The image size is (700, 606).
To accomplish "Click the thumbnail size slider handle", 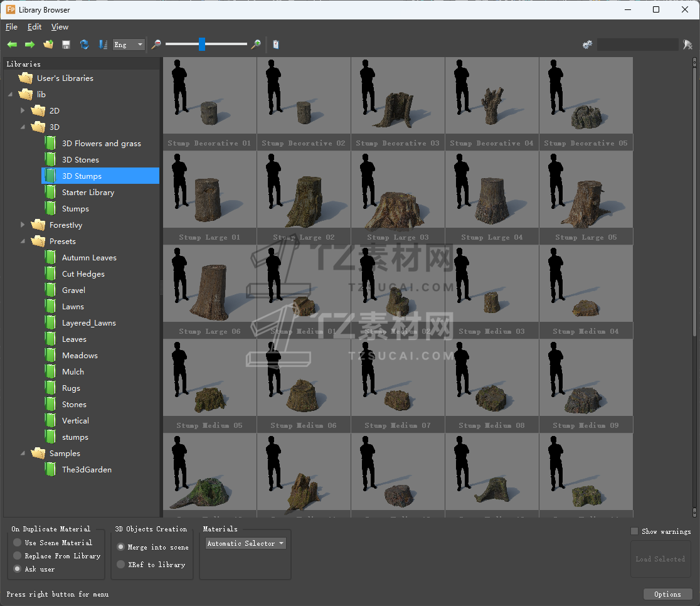I will (202, 44).
